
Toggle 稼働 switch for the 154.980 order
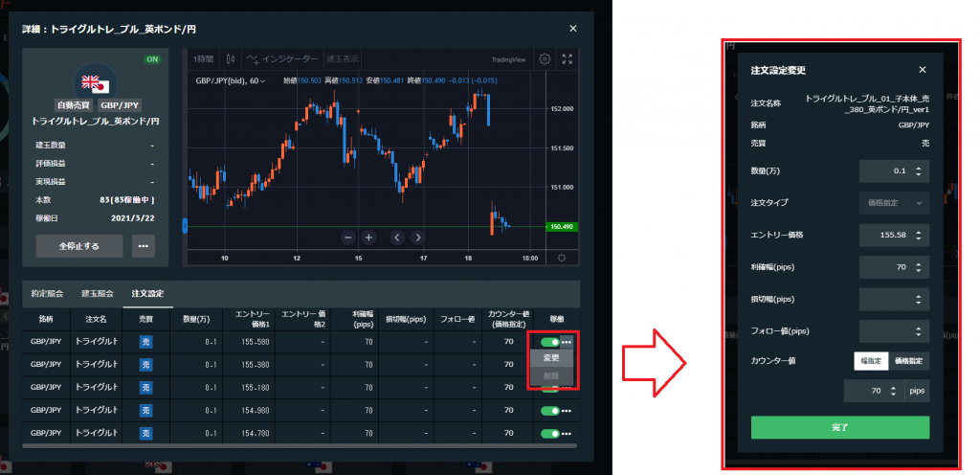(550, 411)
